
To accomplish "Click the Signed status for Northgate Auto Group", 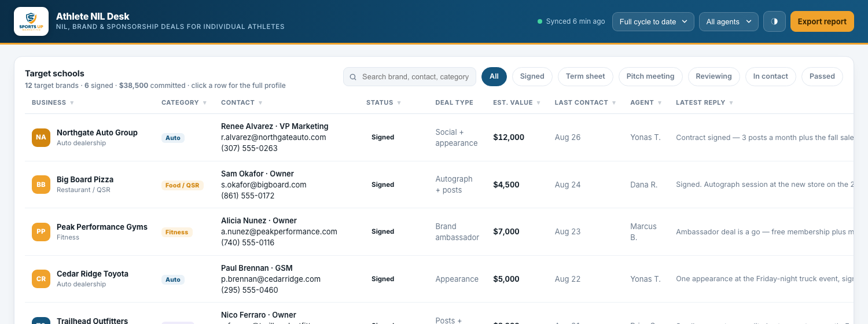I will (x=382, y=137).
